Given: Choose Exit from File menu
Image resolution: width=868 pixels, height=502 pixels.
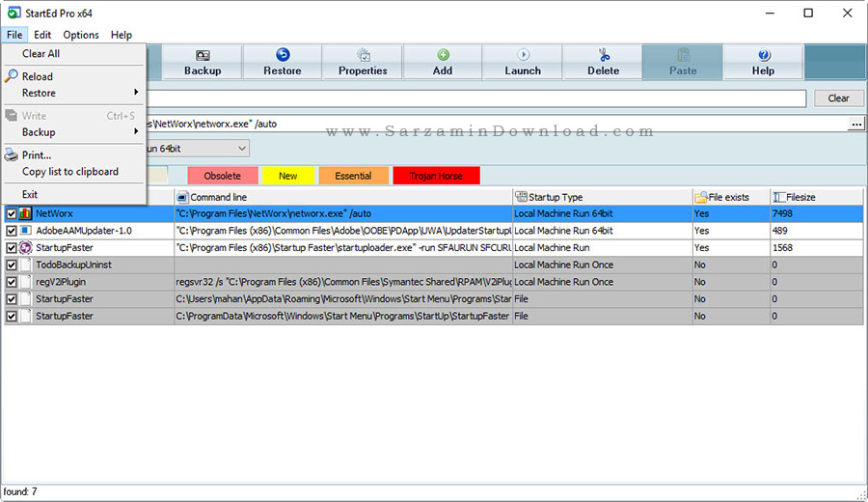Looking at the screenshot, I should click(x=73, y=194).
